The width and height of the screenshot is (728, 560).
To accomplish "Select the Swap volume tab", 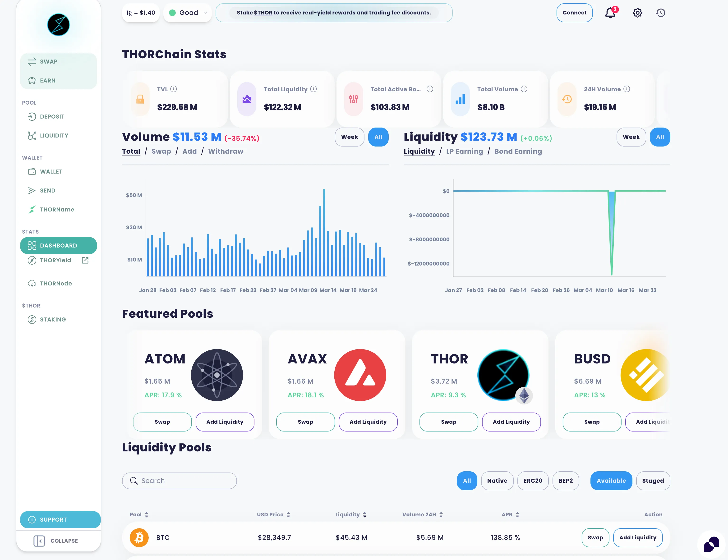I will (x=161, y=151).
